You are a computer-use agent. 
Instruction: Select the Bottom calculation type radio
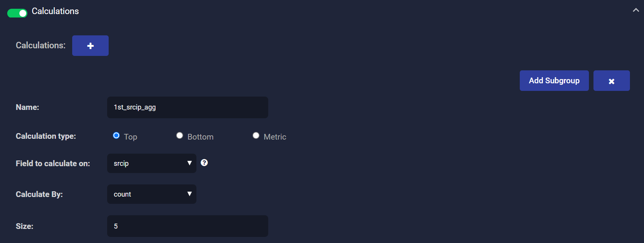(x=180, y=136)
